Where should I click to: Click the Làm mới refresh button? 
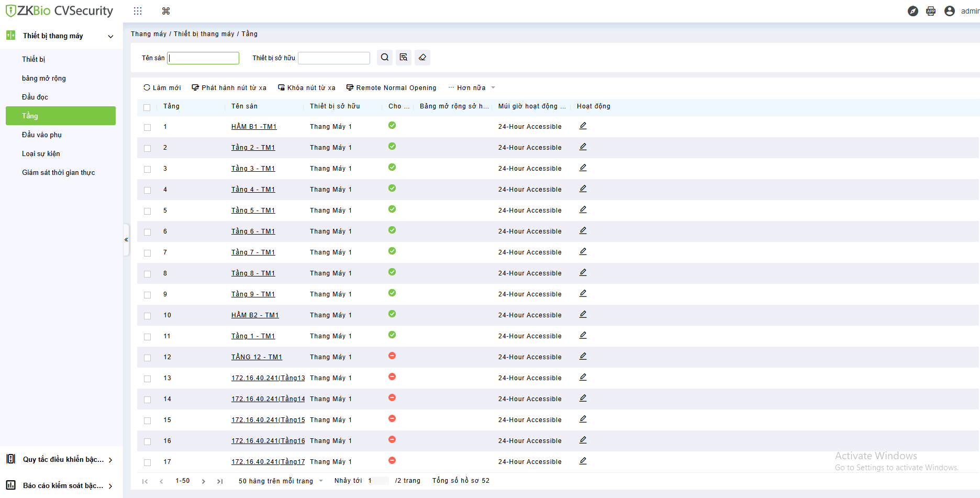(162, 88)
